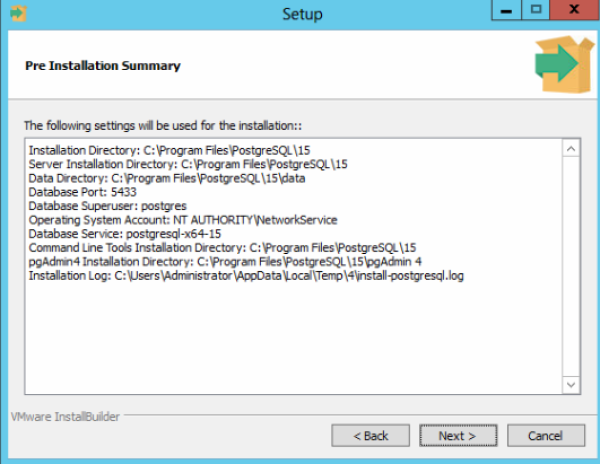The width and height of the screenshot is (600, 464).
Task: Maximize the Setup window
Action: 536,10
